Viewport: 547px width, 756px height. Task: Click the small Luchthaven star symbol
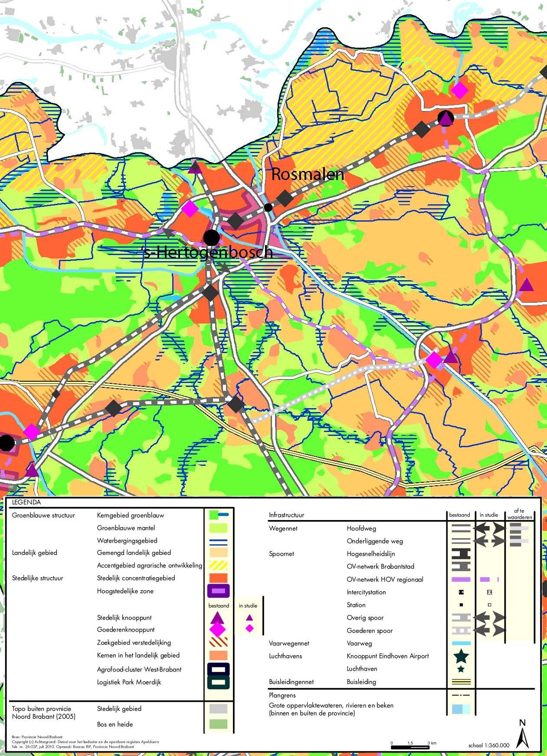pos(461,669)
